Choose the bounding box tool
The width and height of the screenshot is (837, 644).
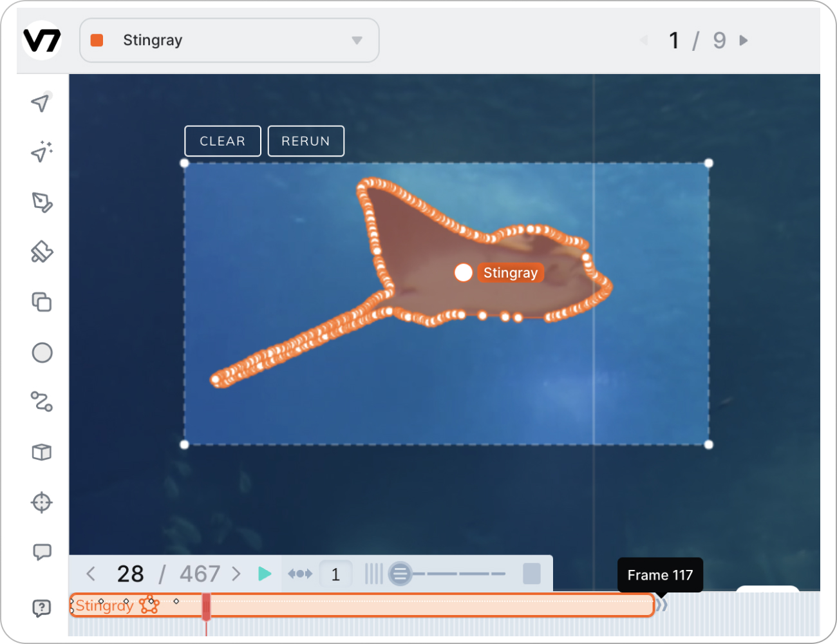pyautogui.click(x=41, y=302)
